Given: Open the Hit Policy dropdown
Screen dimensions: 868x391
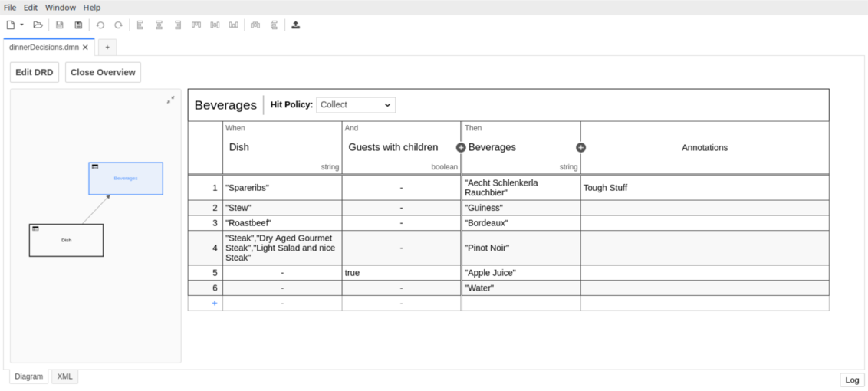Looking at the screenshot, I should point(356,105).
